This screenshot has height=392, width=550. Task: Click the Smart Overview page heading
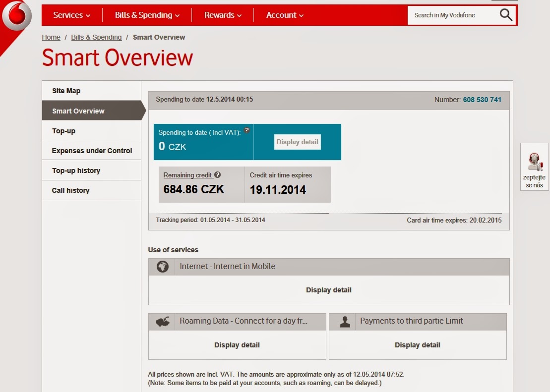(x=118, y=58)
